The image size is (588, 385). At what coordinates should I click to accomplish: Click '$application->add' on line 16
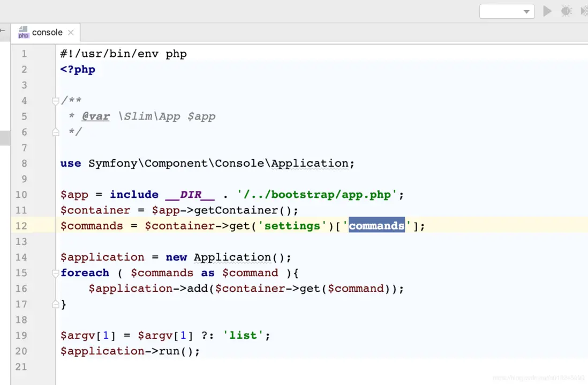click(148, 288)
